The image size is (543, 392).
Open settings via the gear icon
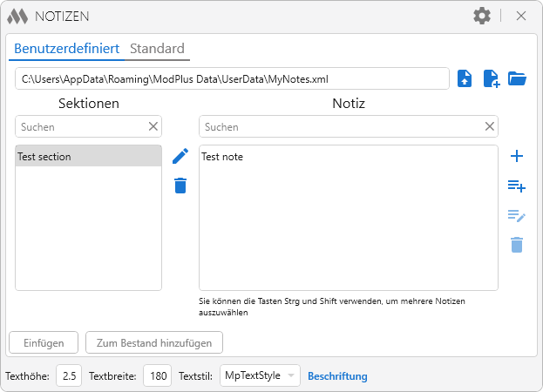point(482,16)
